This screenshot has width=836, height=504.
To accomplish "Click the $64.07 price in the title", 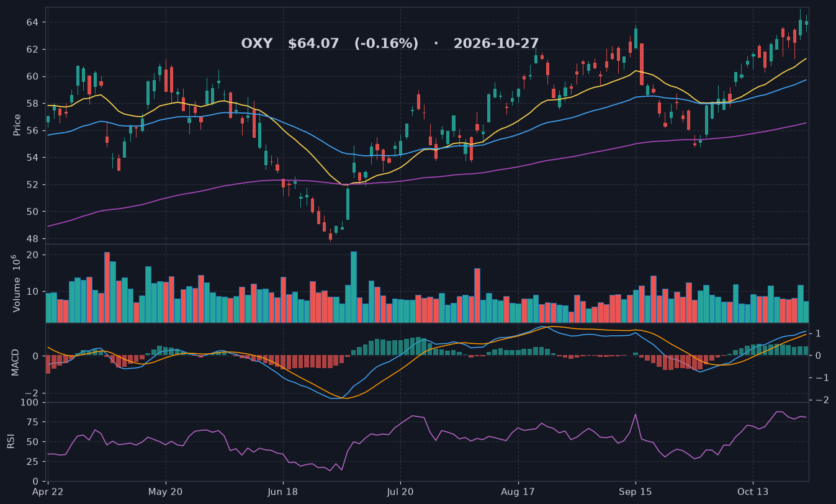I will click(313, 43).
